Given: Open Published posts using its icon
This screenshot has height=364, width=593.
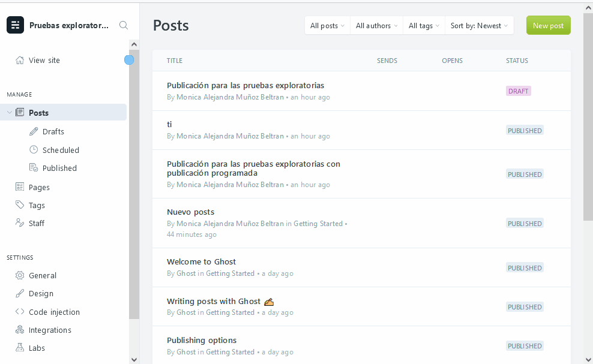Looking at the screenshot, I should point(34,168).
